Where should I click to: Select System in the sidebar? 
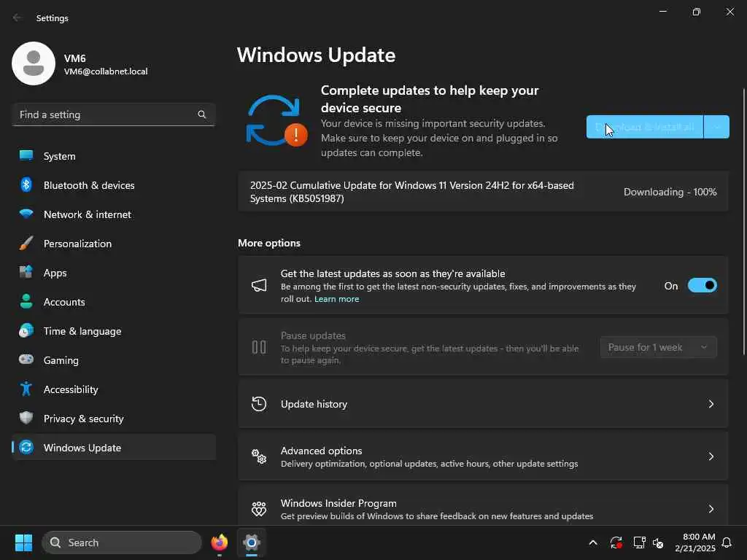113,156
